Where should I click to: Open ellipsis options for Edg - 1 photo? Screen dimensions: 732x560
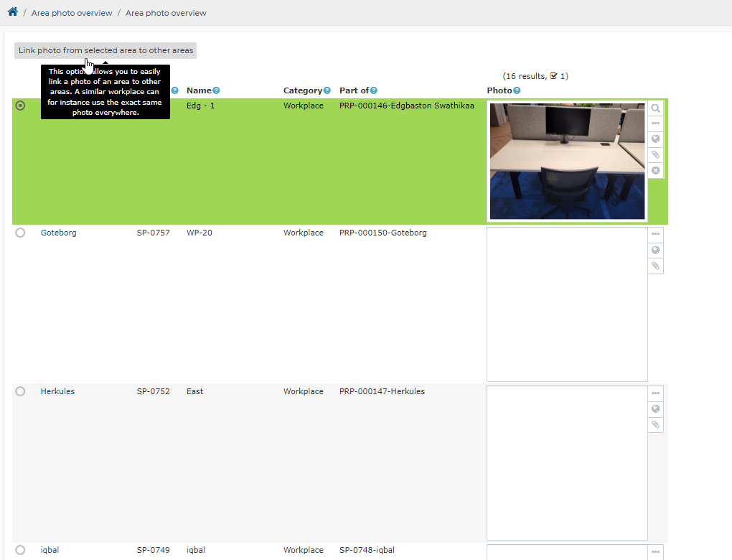pos(655,123)
